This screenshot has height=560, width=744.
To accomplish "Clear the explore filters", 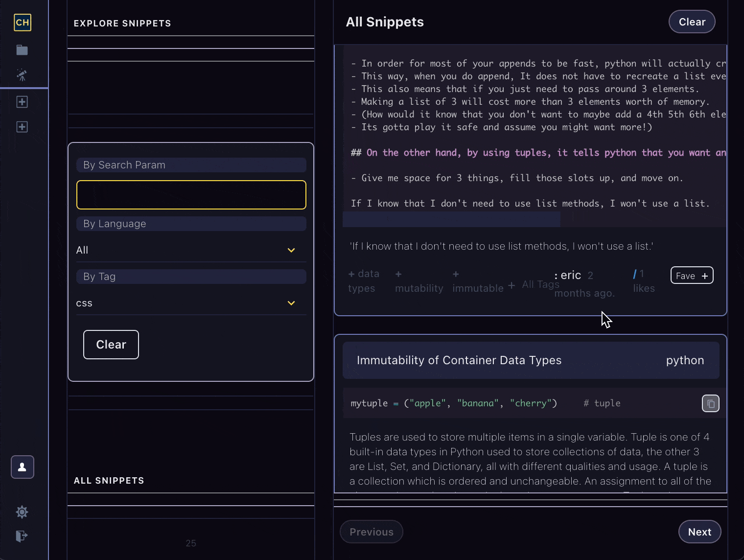I will [x=111, y=345].
